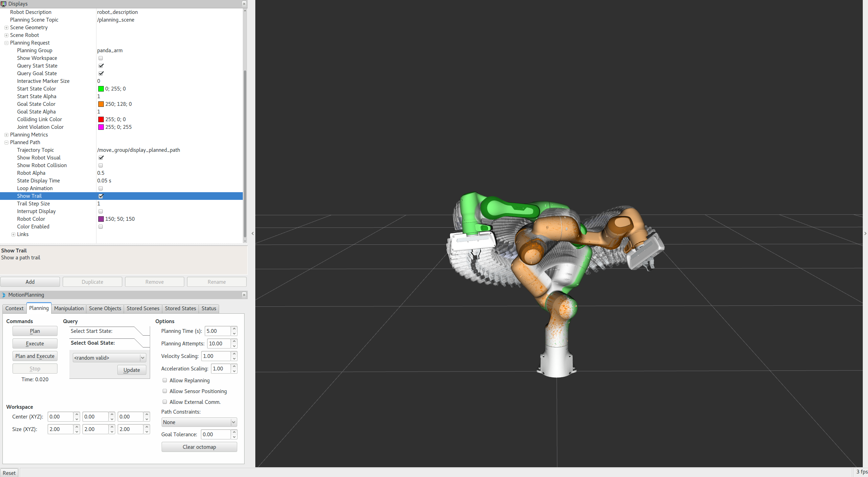Click the Goal State Color orange swatch
Viewport: 868px width, 477px height.
(101, 104)
